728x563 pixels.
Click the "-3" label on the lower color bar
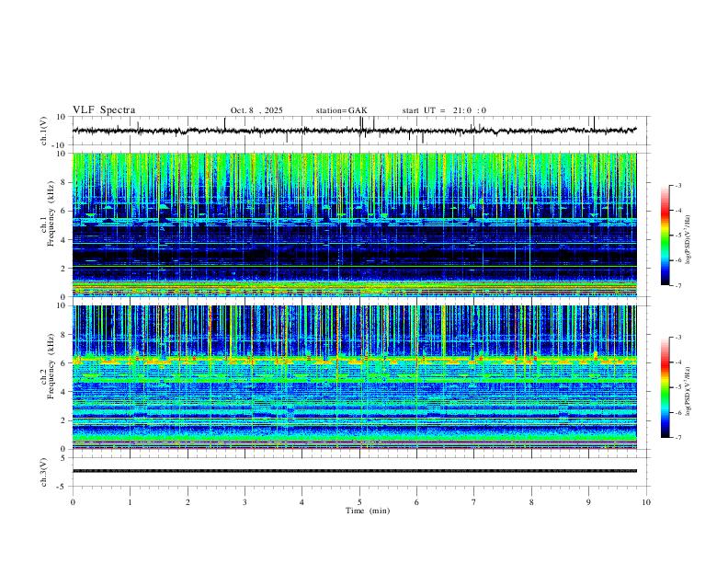(677, 338)
